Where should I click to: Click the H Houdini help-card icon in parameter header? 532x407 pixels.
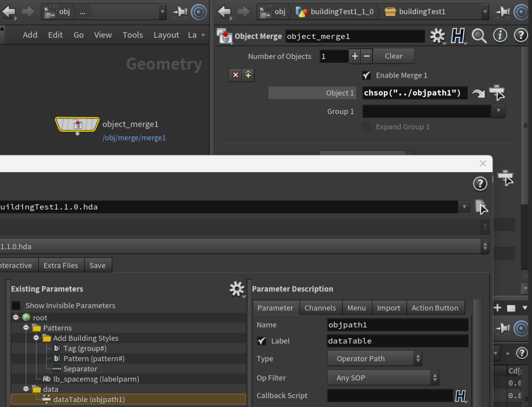[458, 36]
